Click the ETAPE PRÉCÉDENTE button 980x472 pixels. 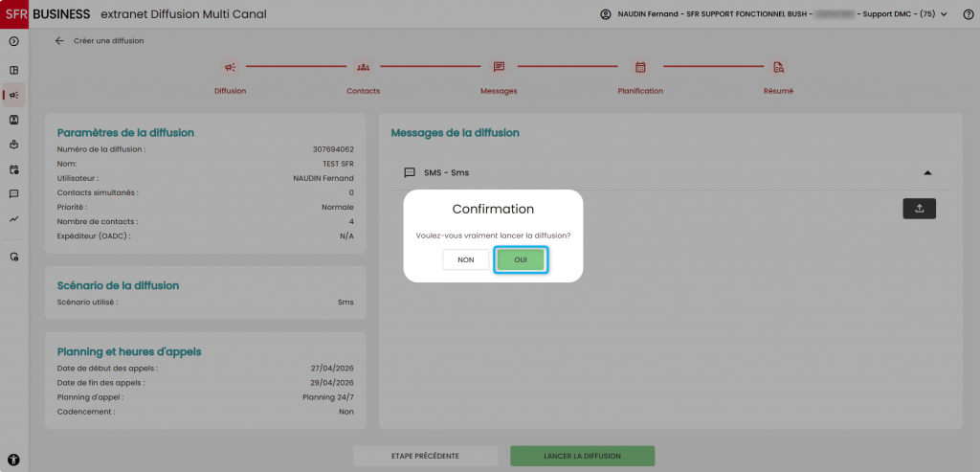click(426, 456)
